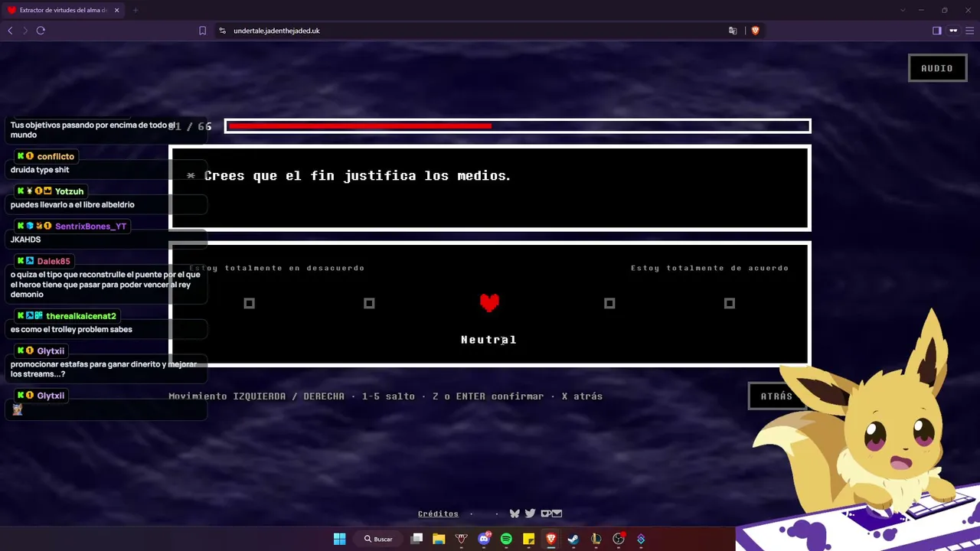Select the answer box between disagree and Neutral
This screenshot has width=980, height=551.
pyautogui.click(x=369, y=304)
